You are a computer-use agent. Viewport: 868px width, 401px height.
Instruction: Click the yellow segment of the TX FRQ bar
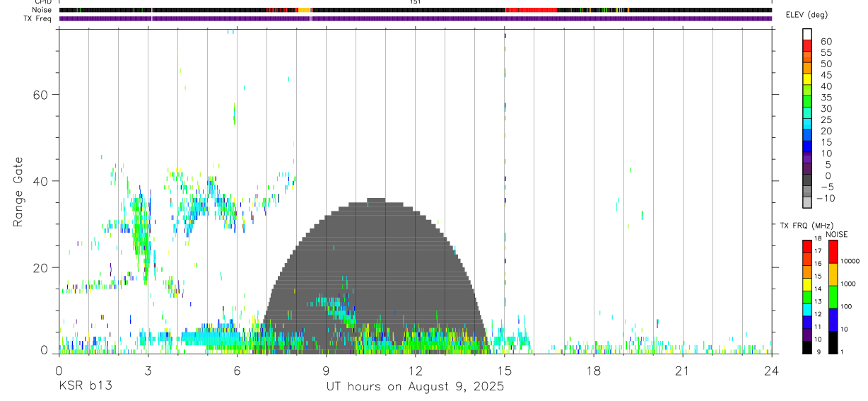[807, 284]
